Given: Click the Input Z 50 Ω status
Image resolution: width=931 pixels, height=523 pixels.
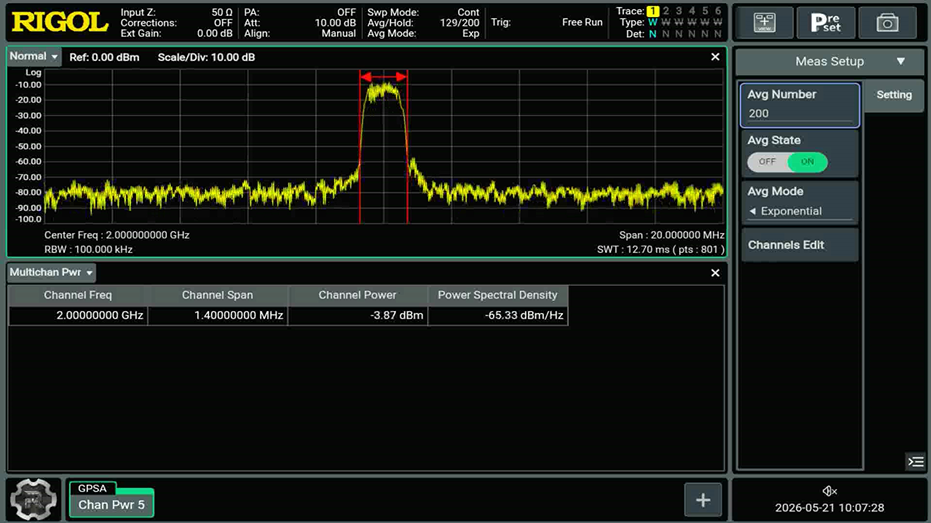Looking at the screenshot, I should 176,12.
